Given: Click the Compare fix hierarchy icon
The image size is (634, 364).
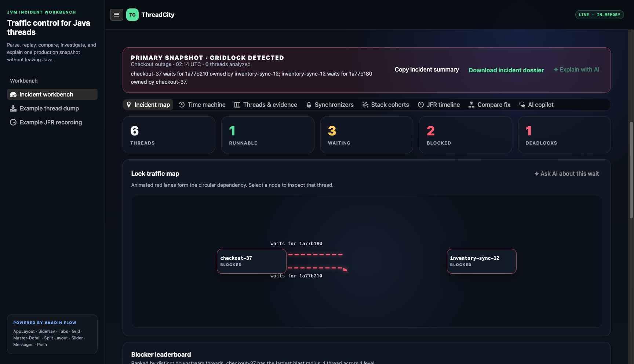Looking at the screenshot, I should [x=471, y=105].
